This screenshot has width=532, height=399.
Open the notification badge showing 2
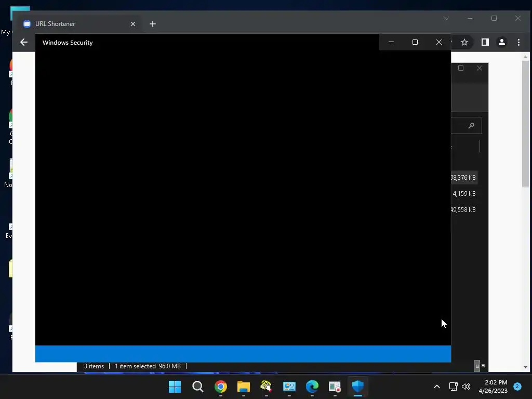(517, 386)
